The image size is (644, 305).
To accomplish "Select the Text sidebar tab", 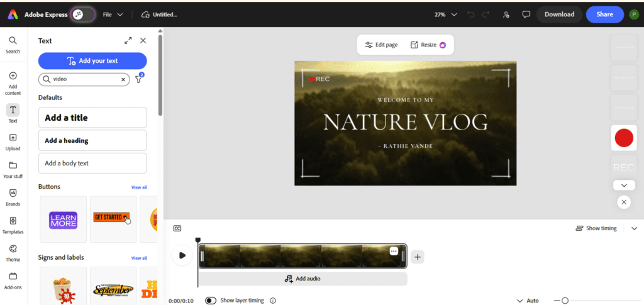I will point(13,114).
